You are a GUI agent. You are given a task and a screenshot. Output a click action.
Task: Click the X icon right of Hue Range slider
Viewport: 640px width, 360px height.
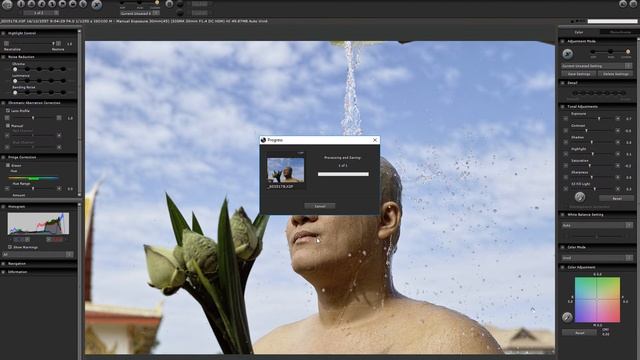click(59, 189)
